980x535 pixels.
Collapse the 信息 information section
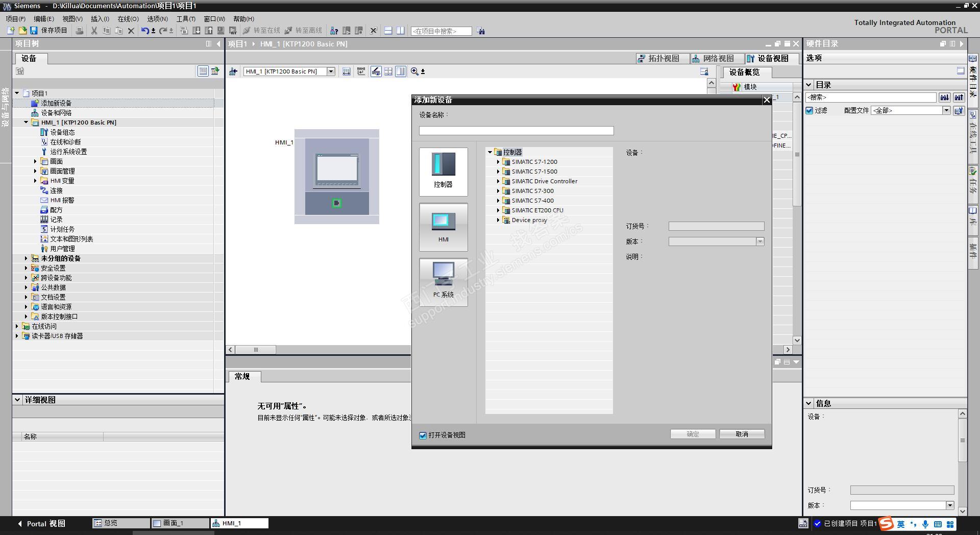(x=808, y=403)
